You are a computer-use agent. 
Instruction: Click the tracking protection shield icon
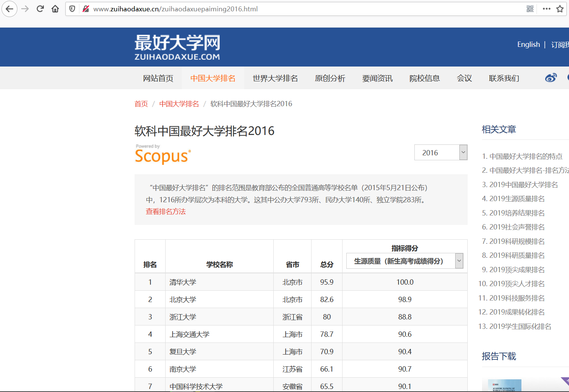tap(72, 9)
